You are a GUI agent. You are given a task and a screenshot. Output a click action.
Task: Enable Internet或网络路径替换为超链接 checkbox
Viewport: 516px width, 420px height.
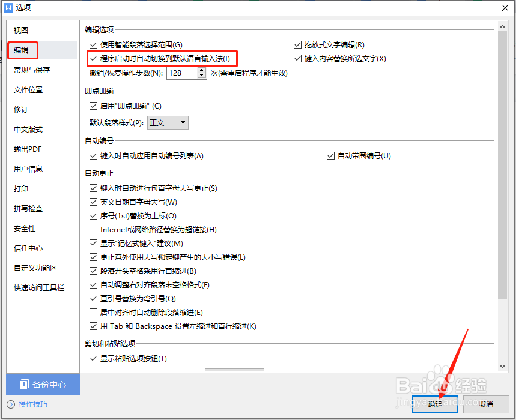click(94, 229)
